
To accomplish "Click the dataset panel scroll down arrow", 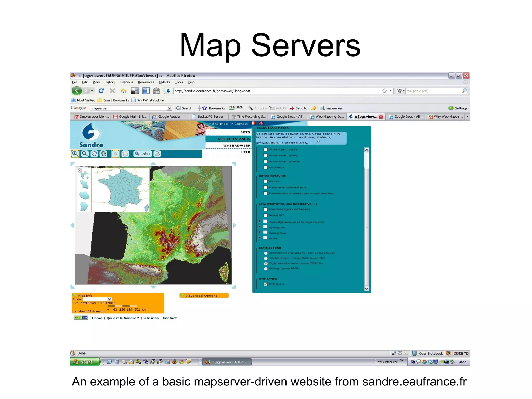I will click(367, 289).
